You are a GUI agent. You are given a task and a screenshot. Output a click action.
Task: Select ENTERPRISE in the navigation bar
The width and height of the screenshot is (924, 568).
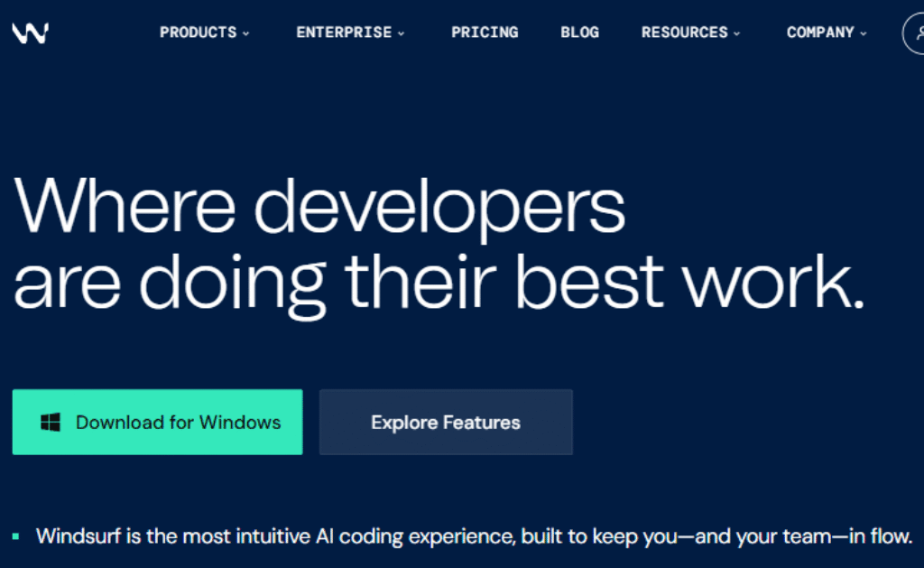tap(344, 33)
